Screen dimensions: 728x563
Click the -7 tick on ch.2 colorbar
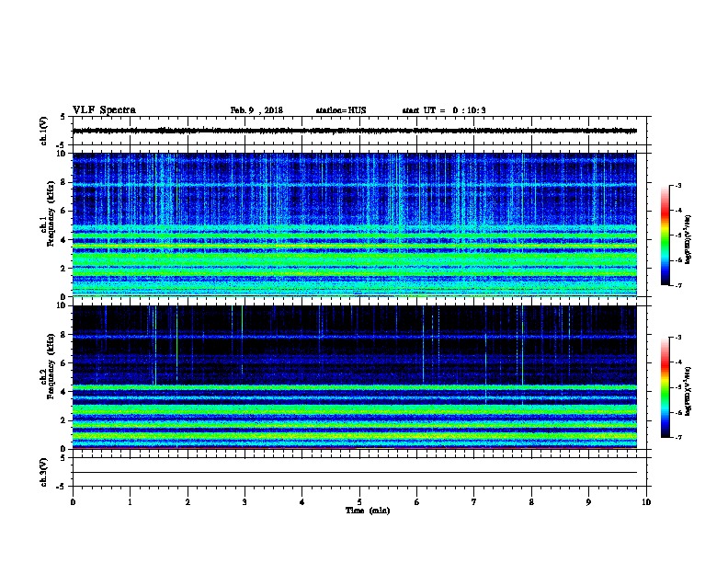point(677,438)
